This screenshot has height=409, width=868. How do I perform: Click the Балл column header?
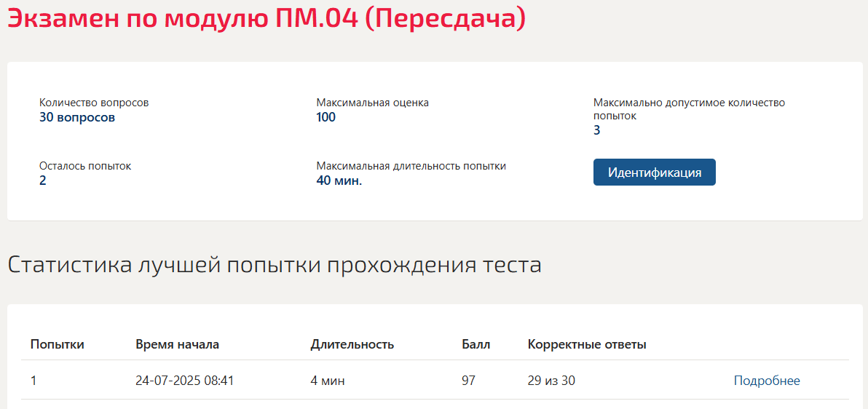[476, 344]
